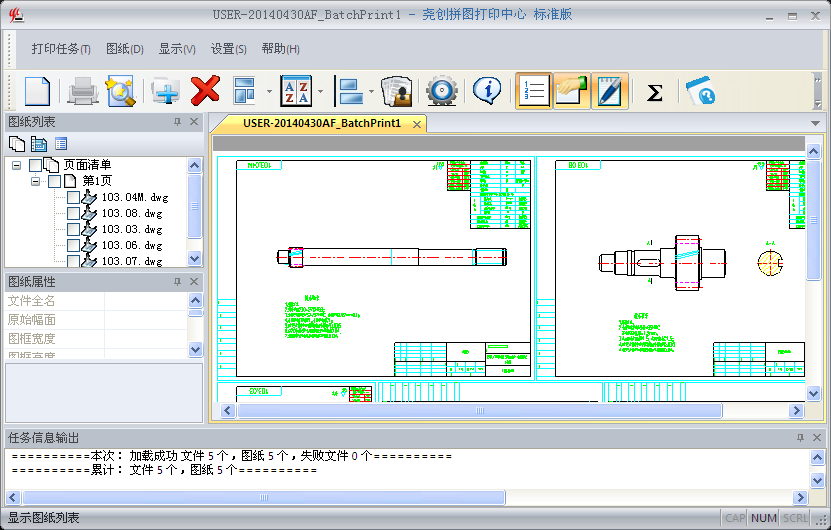
Task: Click the copy pages icon in drawing list panel
Action: point(17,144)
